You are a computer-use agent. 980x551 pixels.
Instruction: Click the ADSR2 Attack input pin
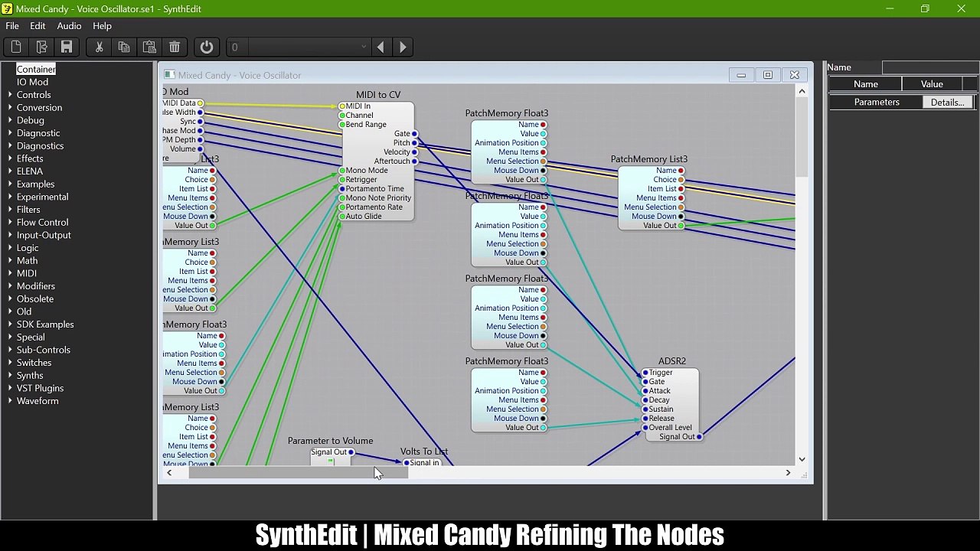click(x=645, y=391)
